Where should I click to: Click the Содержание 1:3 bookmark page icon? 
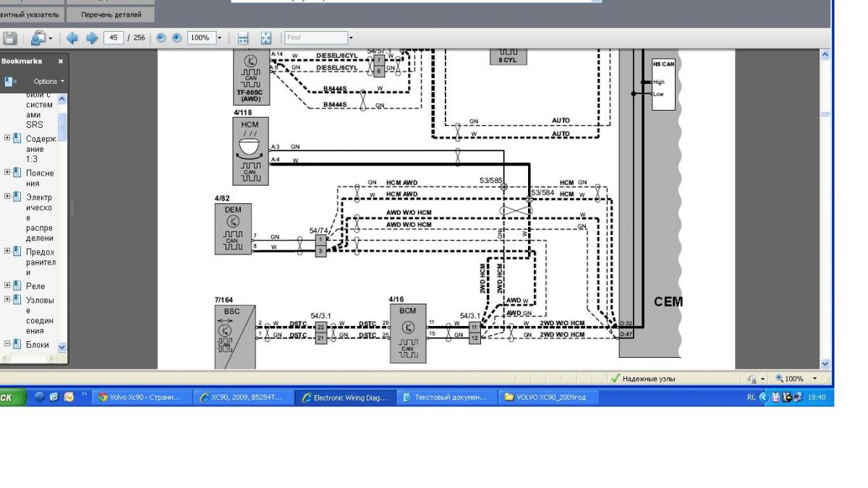tap(17, 138)
